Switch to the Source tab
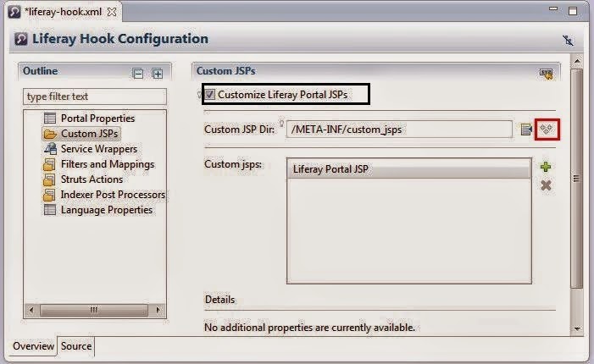The width and height of the screenshot is (594, 364). coord(76,346)
